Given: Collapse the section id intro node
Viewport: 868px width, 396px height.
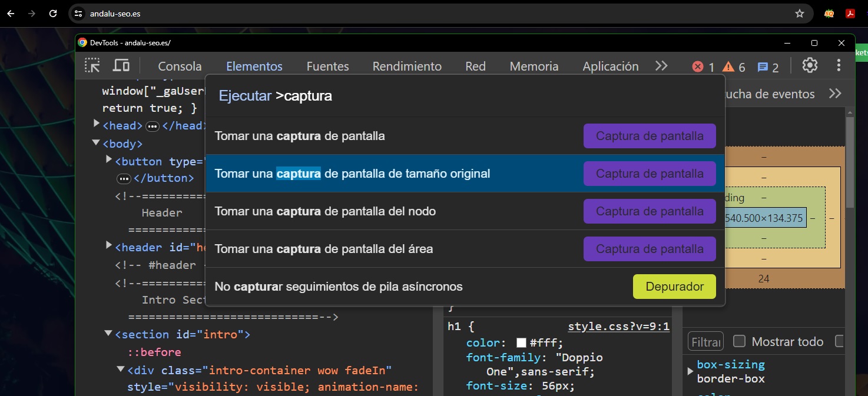Looking at the screenshot, I should pyautogui.click(x=108, y=332).
